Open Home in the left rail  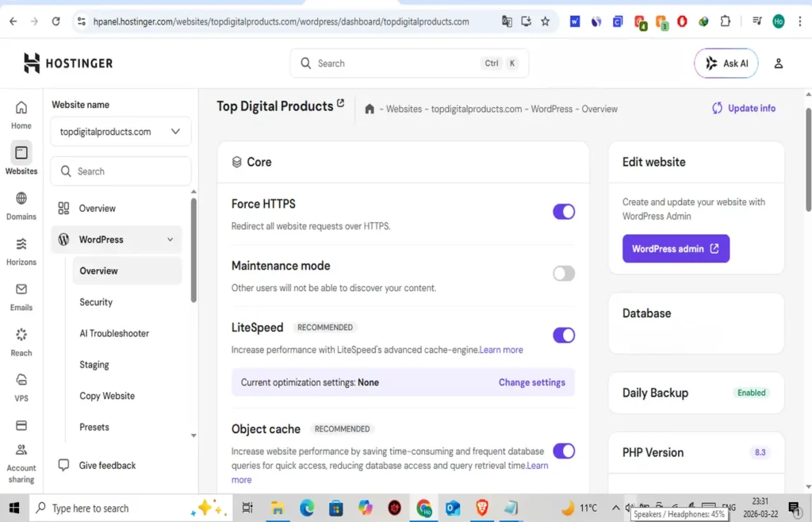coord(21,115)
